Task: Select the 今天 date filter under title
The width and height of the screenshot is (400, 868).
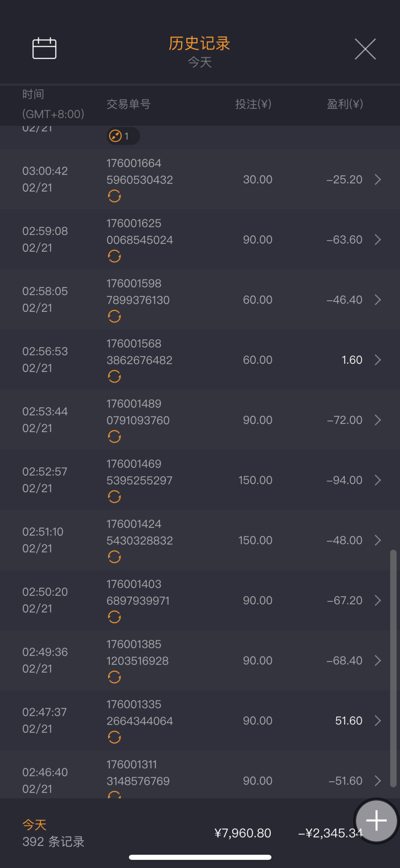Action: [199, 62]
